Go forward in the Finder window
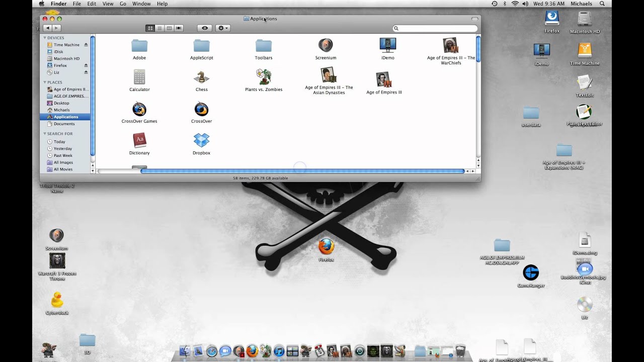Image resolution: width=644 pixels, height=362 pixels. (x=56, y=28)
